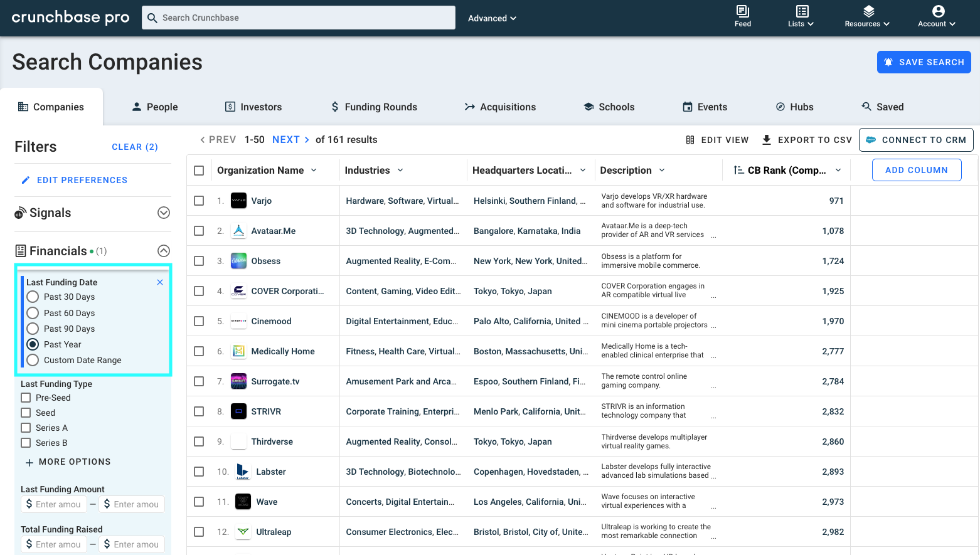The height and width of the screenshot is (555, 980).
Task: Select Custom Date Range radio option
Action: pos(33,360)
